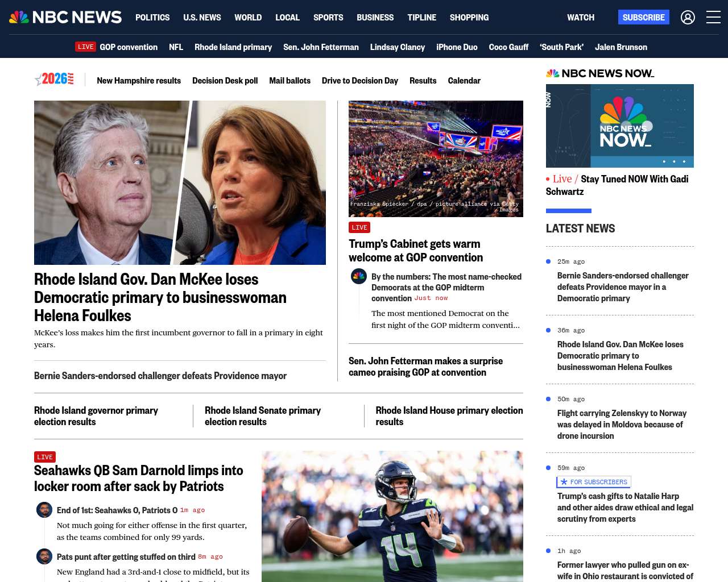Image resolution: width=728 pixels, height=582 pixels.
Task: Click reporter avatar beside Pats punt update
Action: pos(44,556)
